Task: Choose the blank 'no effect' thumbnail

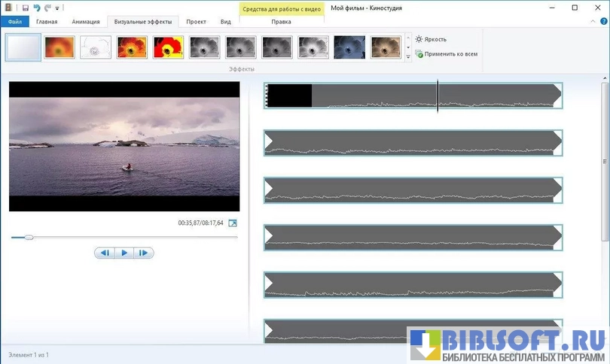Action: click(x=23, y=47)
